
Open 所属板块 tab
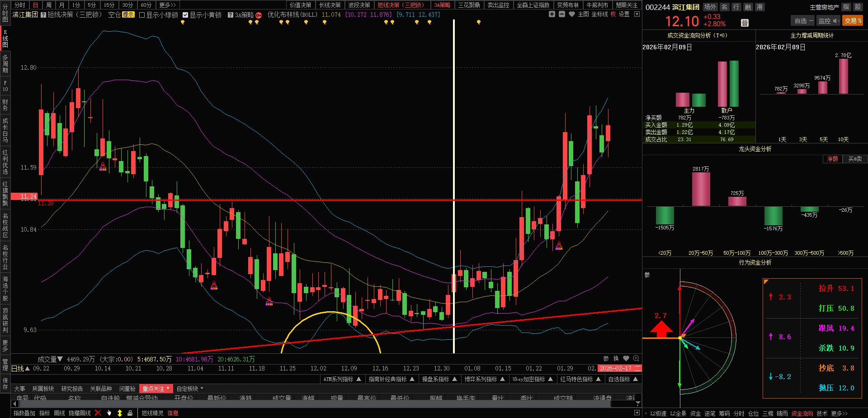(x=43, y=389)
